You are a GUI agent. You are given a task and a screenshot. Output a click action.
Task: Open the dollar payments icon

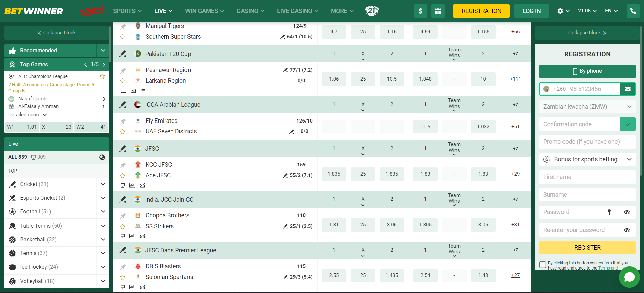coord(421,11)
